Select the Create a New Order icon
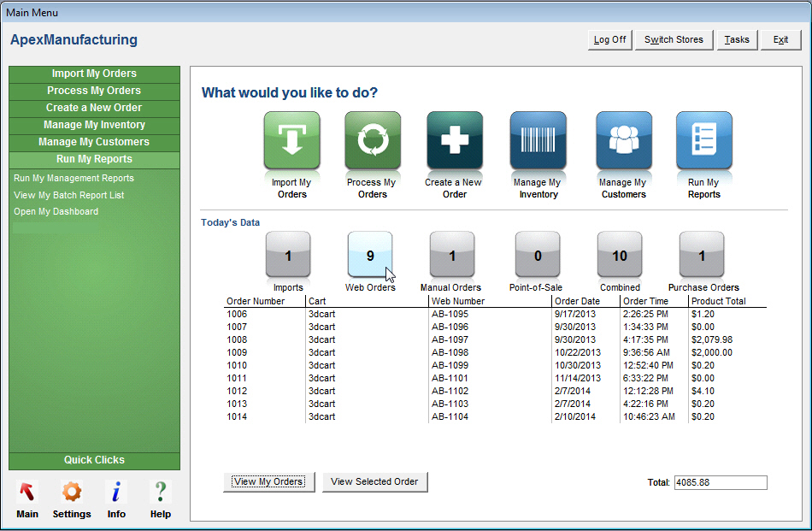 point(454,141)
